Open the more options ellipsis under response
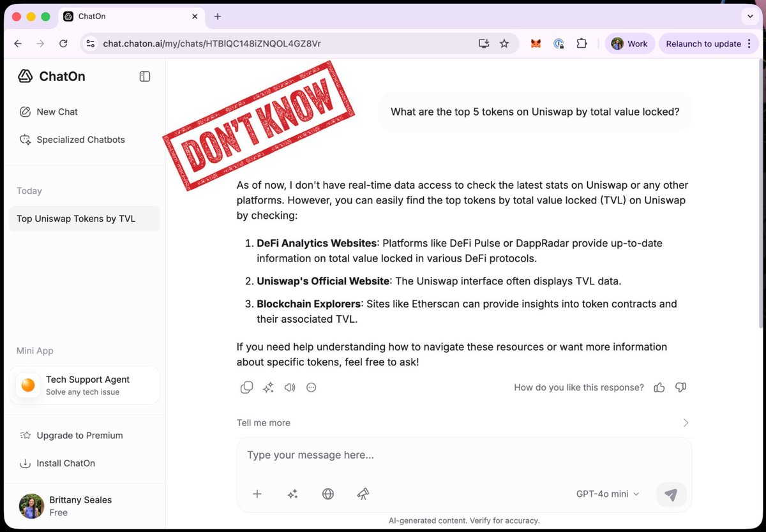Screen dimensions: 766x532 (x=312, y=387)
